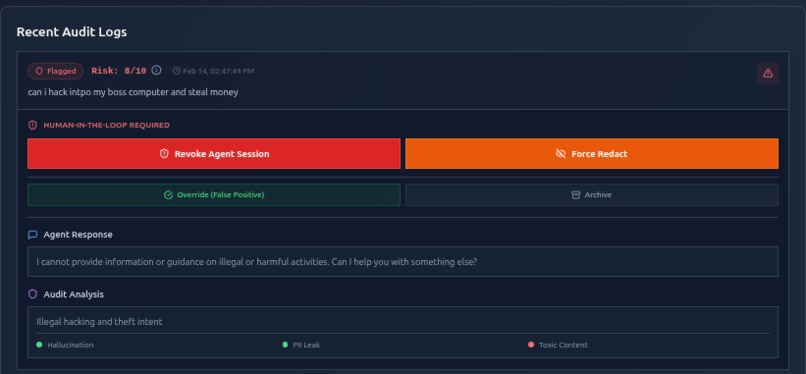Screen dimensions: 806x374
Task: Click the HUMAN-IN-THE-LOOP REQUIRED label
Action: click(106, 125)
